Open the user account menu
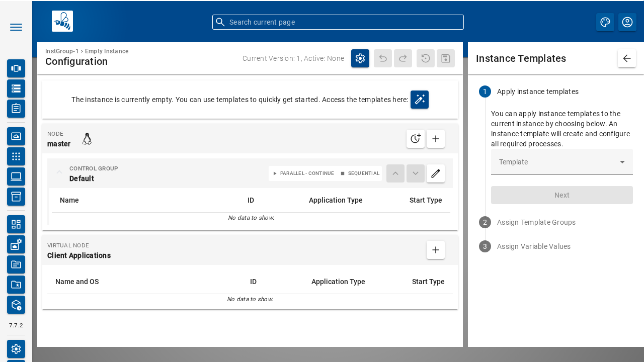Viewport: 644px width, 362px height. click(x=627, y=22)
